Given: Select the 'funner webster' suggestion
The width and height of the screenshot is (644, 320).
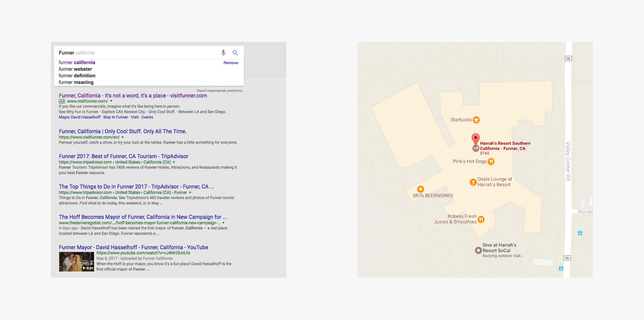Looking at the screenshot, I should (x=75, y=69).
